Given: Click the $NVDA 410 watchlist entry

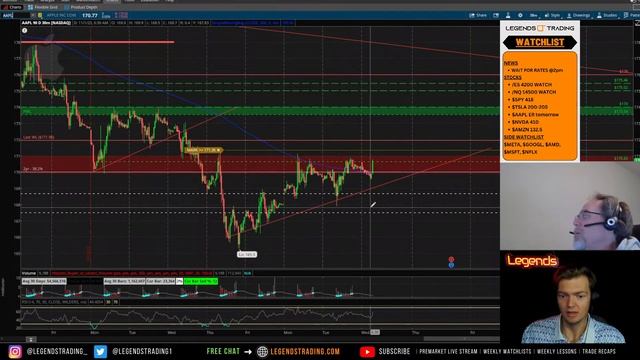Looking at the screenshot, I should (x=525, y=122).
